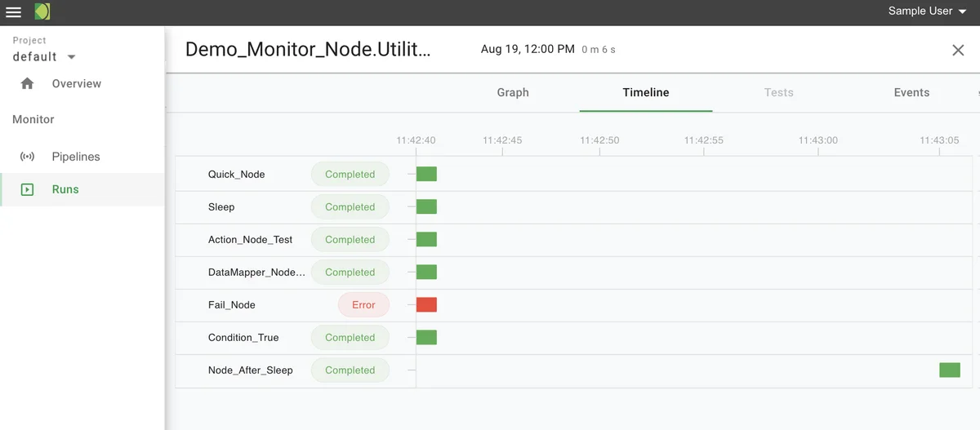Click the Overview home icon
Screen dimensions: 980x430
[x=27, y=83]
